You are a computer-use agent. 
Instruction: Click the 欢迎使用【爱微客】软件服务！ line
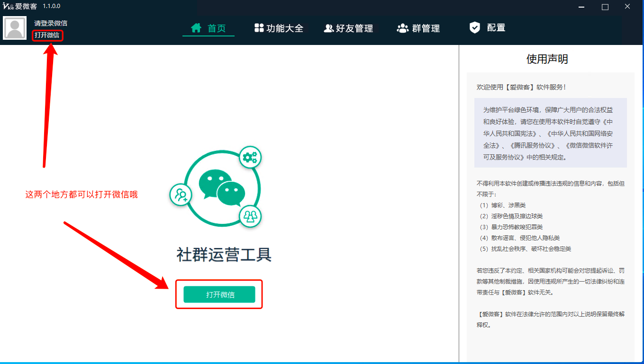point(521,87)
